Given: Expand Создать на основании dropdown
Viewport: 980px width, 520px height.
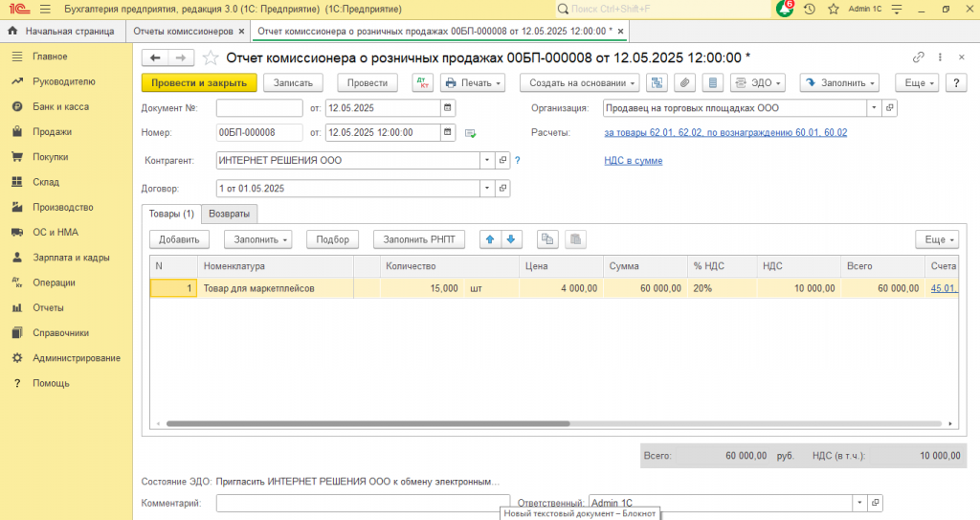Looking at the screenshot, I should click(579, 82).
